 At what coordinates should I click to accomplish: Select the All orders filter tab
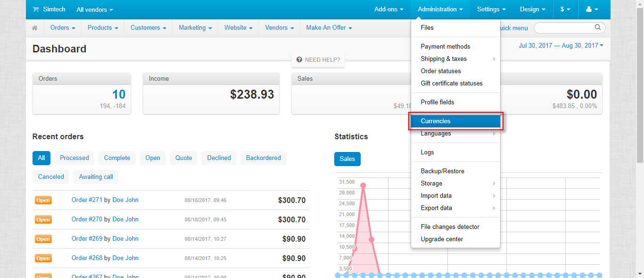41,158
